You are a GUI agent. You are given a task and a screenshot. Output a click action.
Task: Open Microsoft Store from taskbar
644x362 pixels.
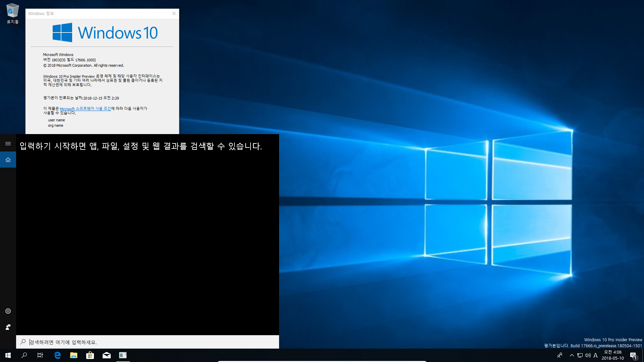(90, 355)
